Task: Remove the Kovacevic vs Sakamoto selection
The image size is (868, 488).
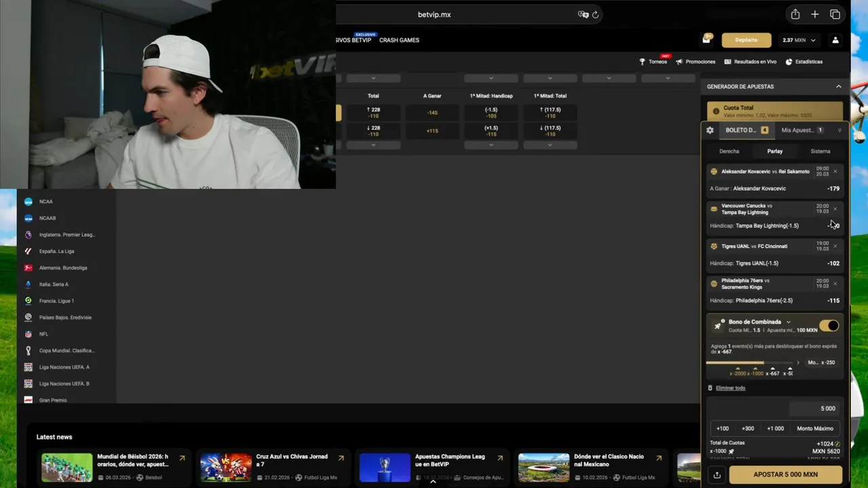Action: coord(835,171)
